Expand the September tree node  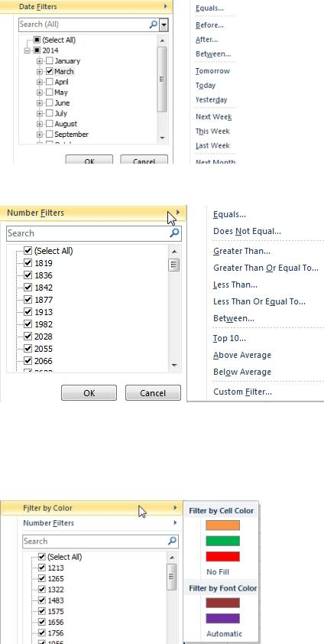tap(40, 135)
